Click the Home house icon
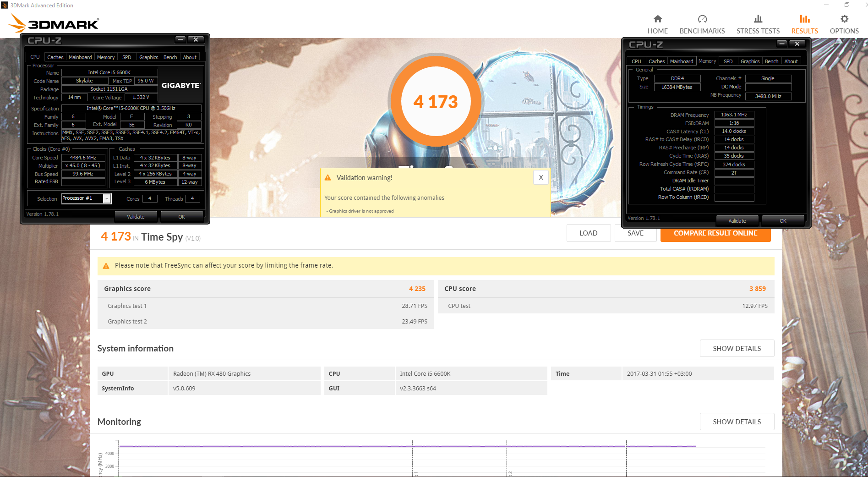This screenshot has width=868, height=477. click(x=657, y=19)
